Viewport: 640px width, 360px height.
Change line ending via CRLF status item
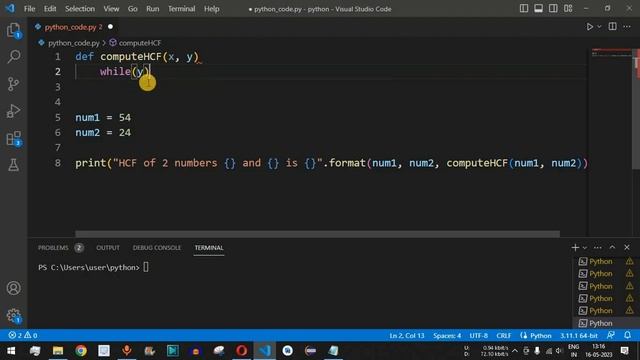point(504,336)
